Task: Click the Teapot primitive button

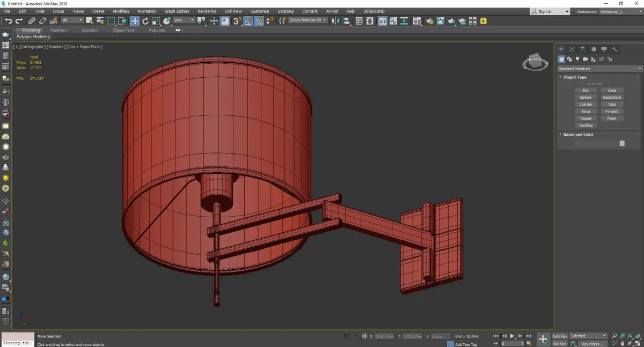Action: [x=586, y=119]
